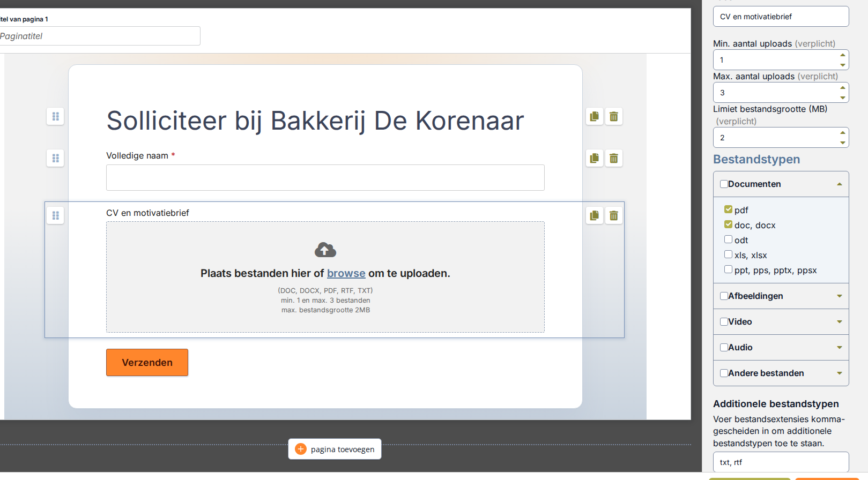Delete the Volledige naam field

click(x=614, y=158)
